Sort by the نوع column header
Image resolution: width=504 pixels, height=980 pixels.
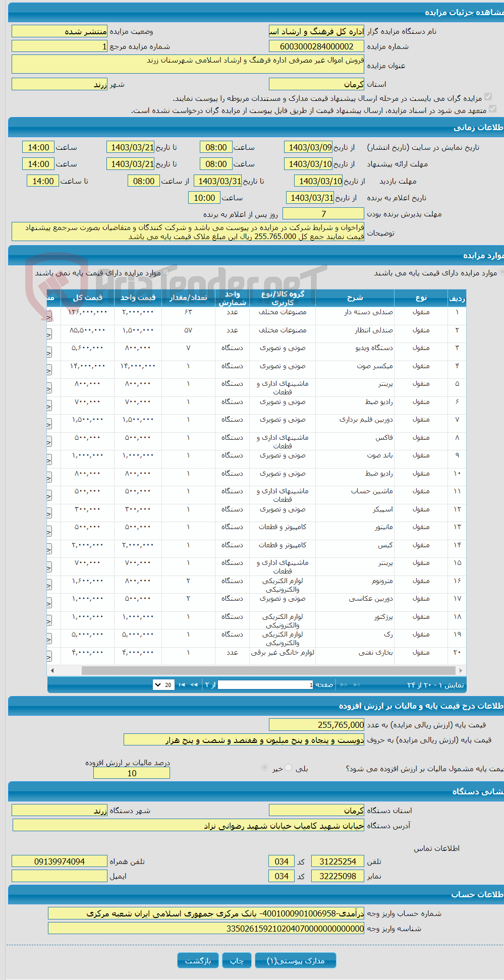tap(421, 298)
